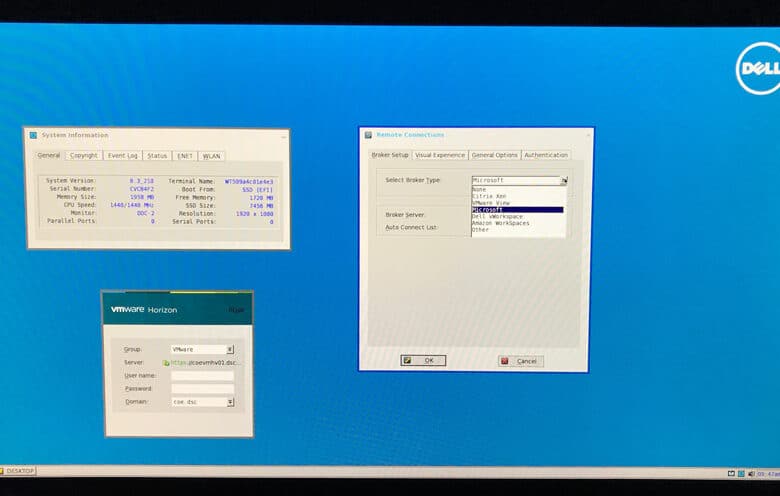Click the Boot From value SSD (EFI)

tap(257, 190)
